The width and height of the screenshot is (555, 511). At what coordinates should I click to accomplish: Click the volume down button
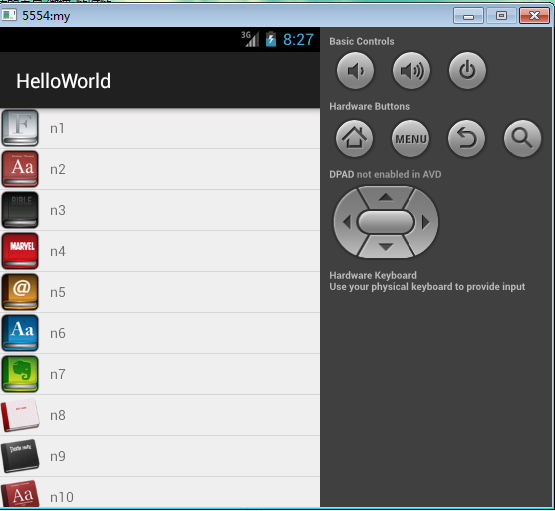tap(355, 70)
